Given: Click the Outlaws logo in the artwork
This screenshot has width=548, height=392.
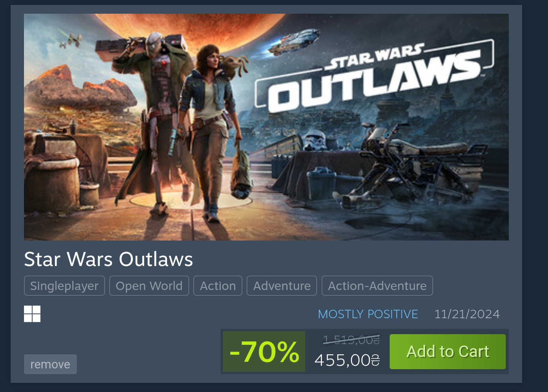Looking at the screenshot, I should [x=375, y=76].
